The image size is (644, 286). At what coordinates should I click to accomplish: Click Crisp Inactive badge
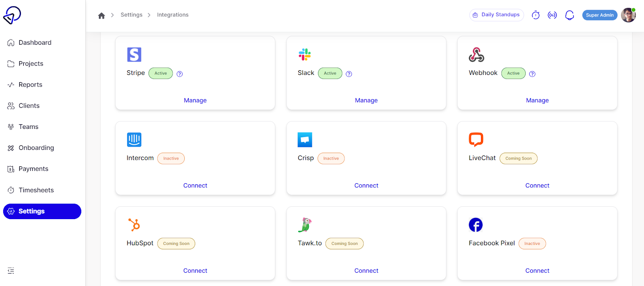coord(331,158)
